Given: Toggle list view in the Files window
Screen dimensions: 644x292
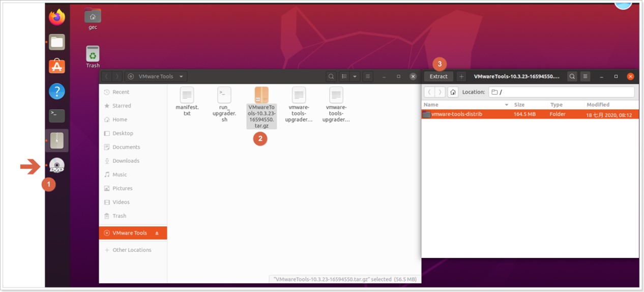Looking at the screenshot, I should 344,76.
